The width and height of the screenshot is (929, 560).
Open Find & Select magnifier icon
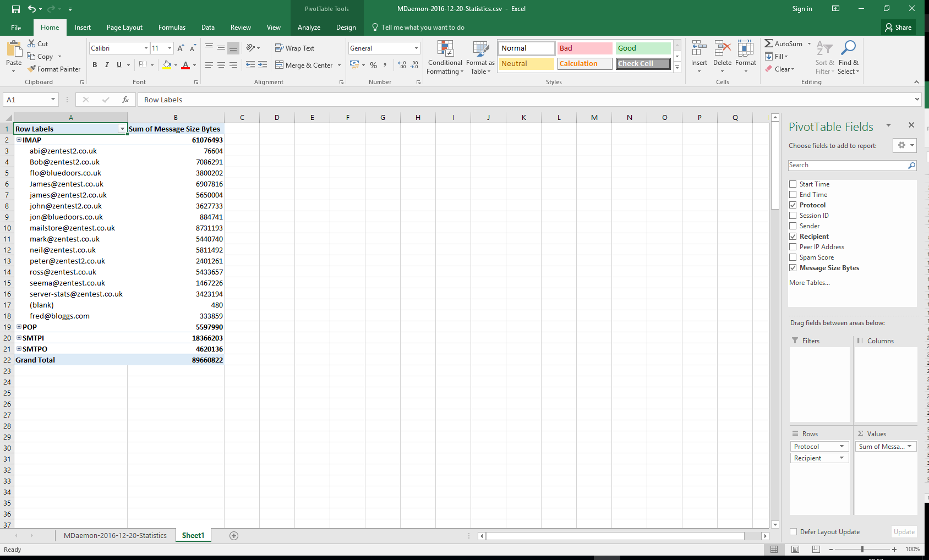click(848, 49)
